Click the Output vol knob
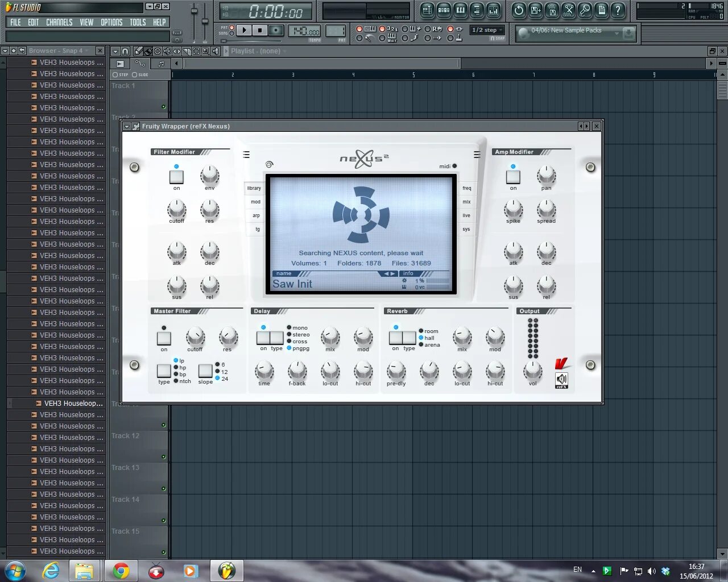The image size is (728, 582). [x=532, y=371]
